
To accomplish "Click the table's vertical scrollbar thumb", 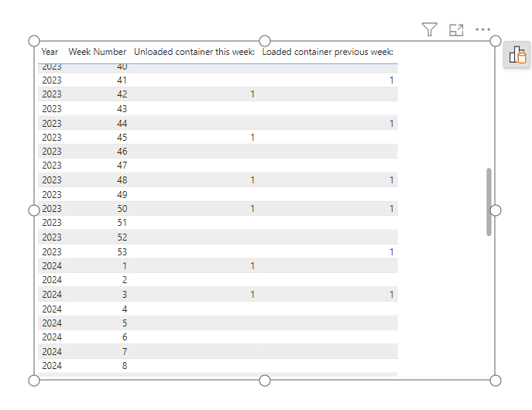I will [489, 202].
